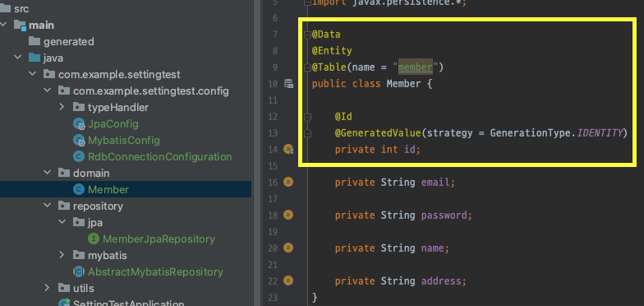Fold the import statement
Image resolution: width=644 pixels, height=306 pixels.
[x=307, y=2]
